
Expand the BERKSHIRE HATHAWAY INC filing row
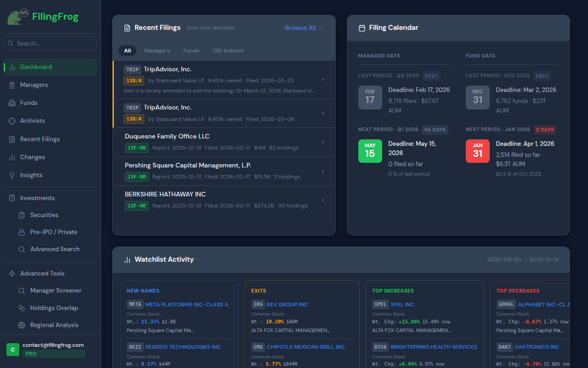[322, 200]
